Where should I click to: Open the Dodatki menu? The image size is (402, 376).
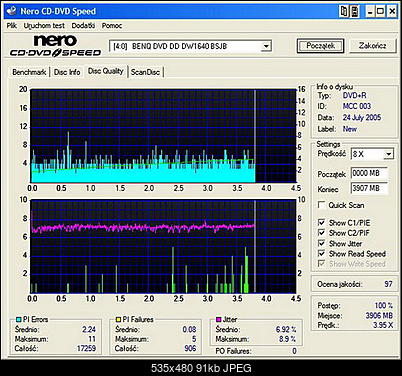point(83,26)
